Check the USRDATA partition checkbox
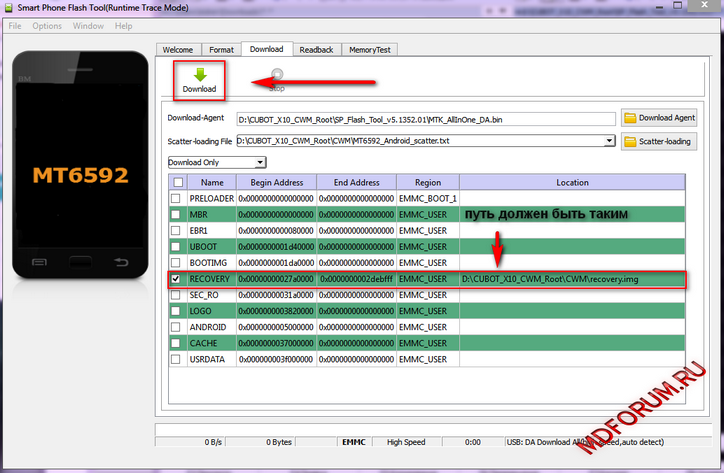 tap(175, 359)
